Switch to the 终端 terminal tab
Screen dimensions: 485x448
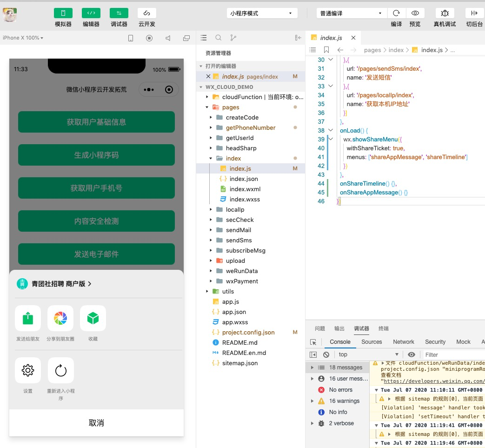(384, 328)
